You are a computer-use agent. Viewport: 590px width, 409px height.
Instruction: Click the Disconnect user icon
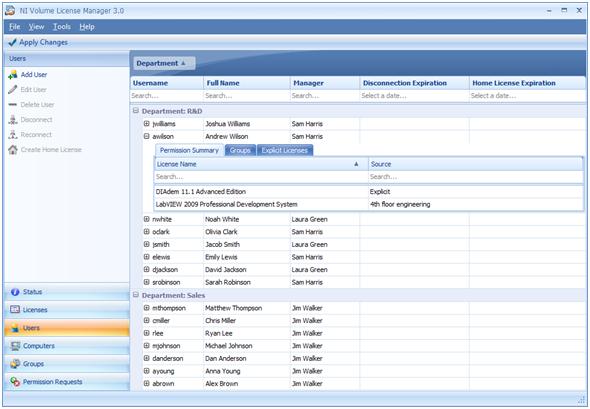tap(13, 120)
